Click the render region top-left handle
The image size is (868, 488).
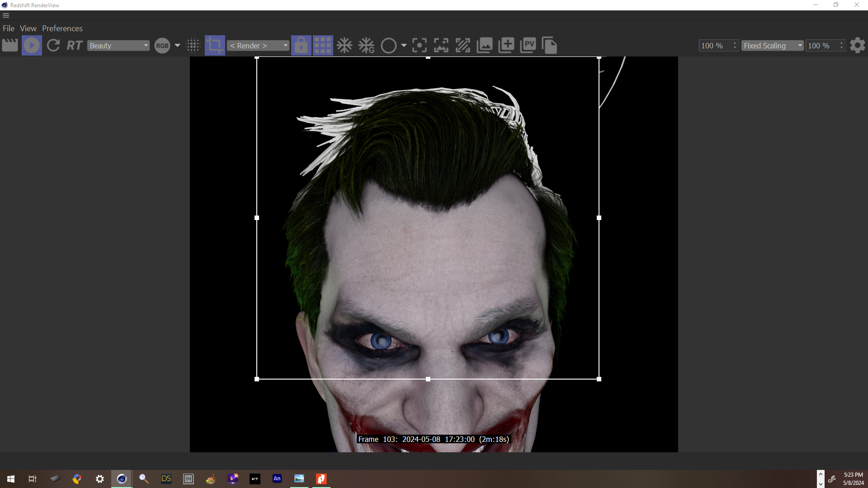(x=257, y=57)
